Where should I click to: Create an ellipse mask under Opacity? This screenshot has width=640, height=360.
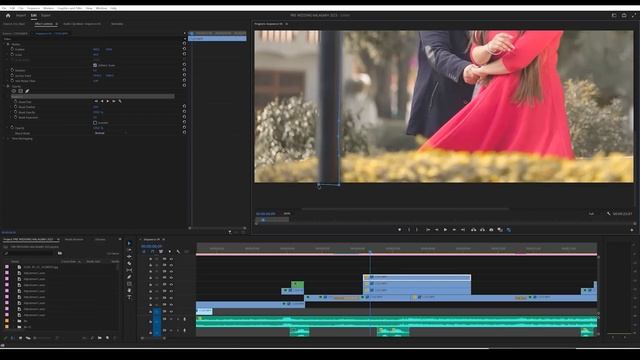pos(13,91)
